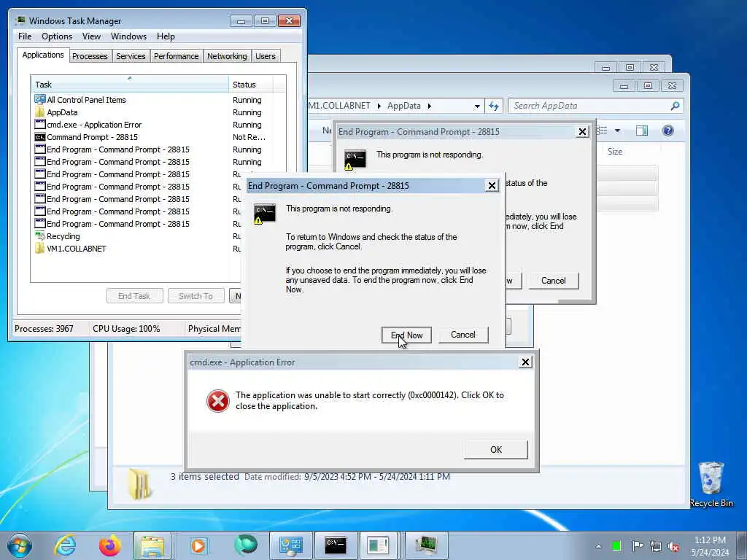
Task: Click the search magnifier icon in Explorer
Action: 675,106
